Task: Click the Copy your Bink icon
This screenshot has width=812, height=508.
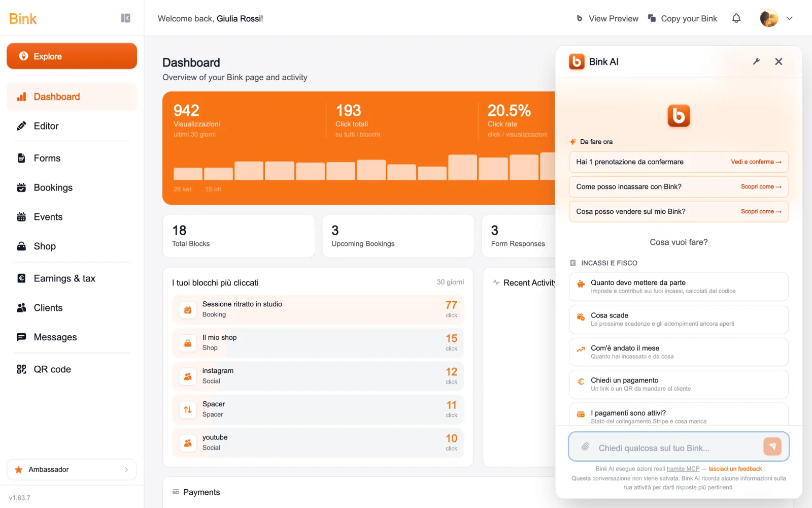Action: pyautogui.click(x=652, y=18)
